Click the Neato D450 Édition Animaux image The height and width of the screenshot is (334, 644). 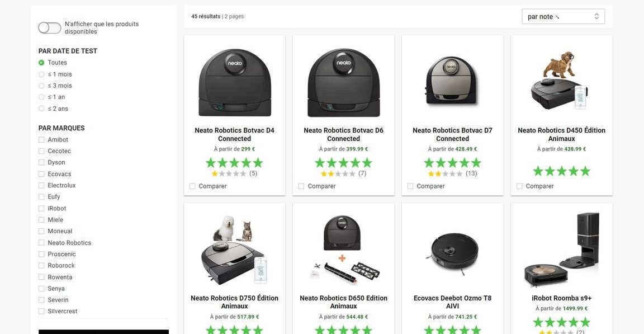pyautogui.click(x=561, y=81)
